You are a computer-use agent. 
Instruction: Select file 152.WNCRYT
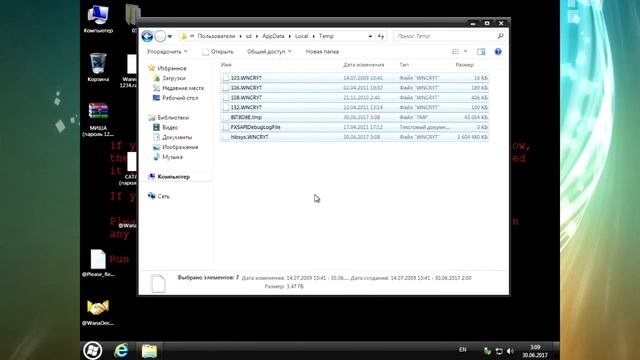click(354, 107)
